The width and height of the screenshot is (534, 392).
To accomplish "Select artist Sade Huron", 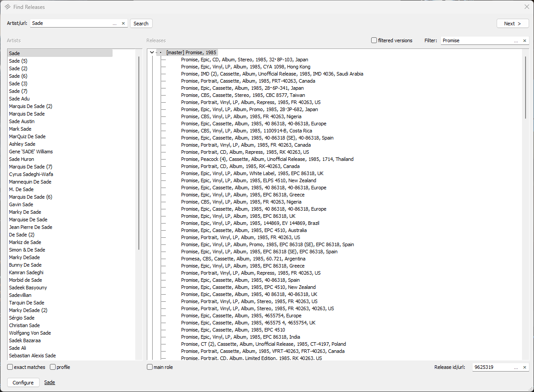I will [21, 159].
